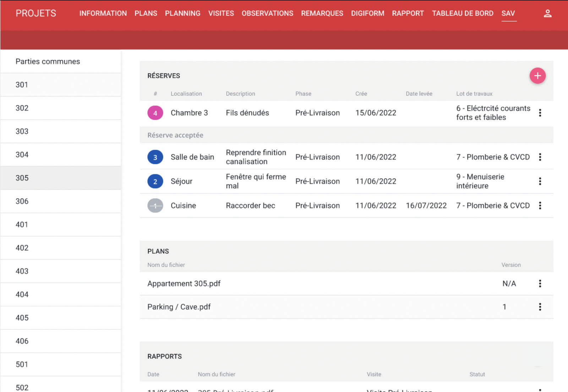Screen dimensions: 568x392
Task: Click the Fils dénudés description
Action: pyautogui.click(x=247, y=113)
